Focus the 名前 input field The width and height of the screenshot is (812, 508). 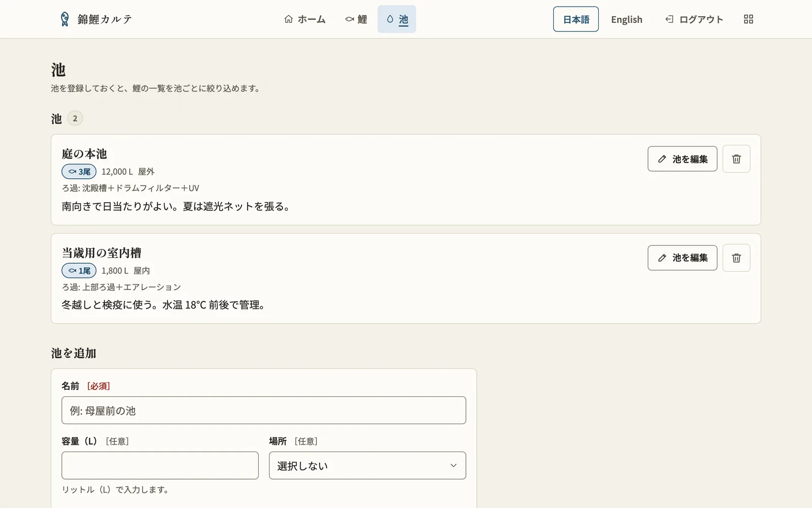pos(264,410)
